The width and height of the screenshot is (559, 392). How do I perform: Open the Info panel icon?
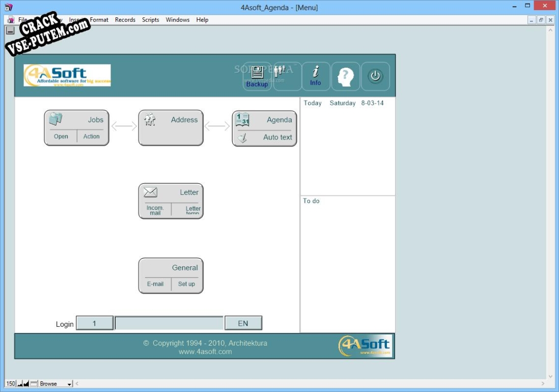tap(316, 76)
